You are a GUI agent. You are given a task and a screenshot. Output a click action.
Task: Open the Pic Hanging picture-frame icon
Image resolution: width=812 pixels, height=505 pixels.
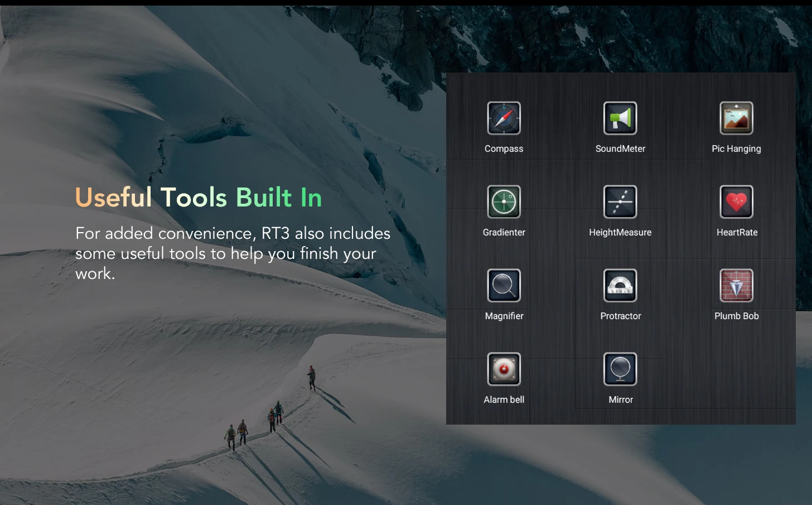[736, 118]
